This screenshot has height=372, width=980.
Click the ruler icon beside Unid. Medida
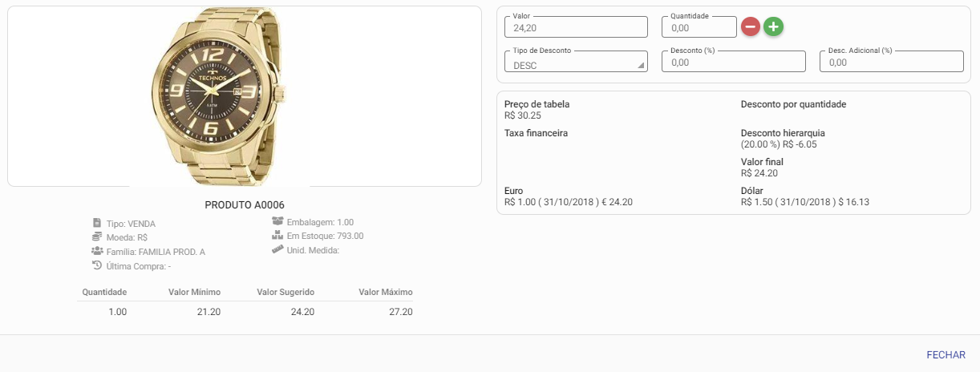277,249
